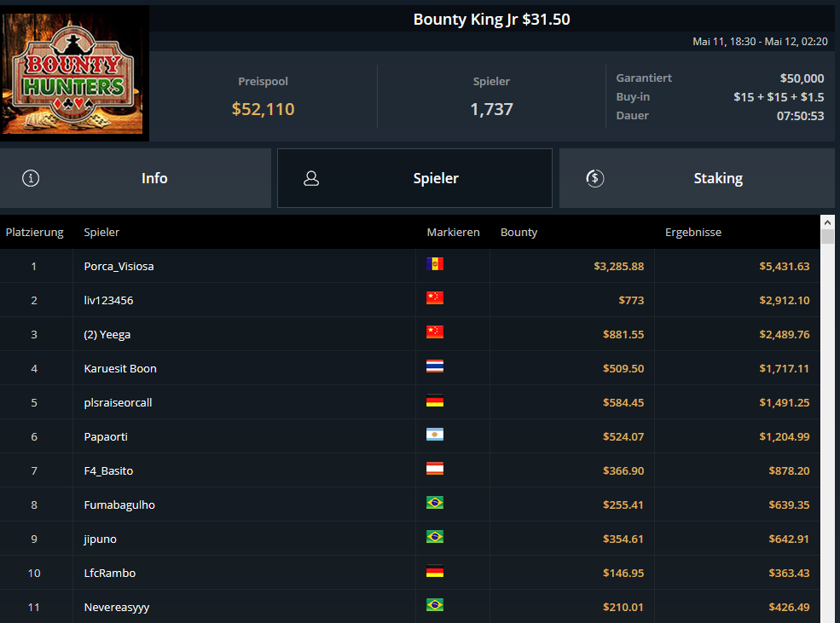Select player (2) Yeega
This screenshot has width=840, height=623.
click(x=107, y=335)
